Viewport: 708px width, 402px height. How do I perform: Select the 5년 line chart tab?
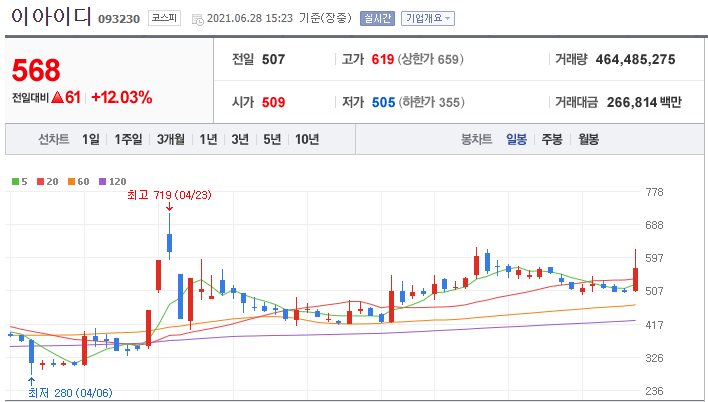[x=272, y=139]
